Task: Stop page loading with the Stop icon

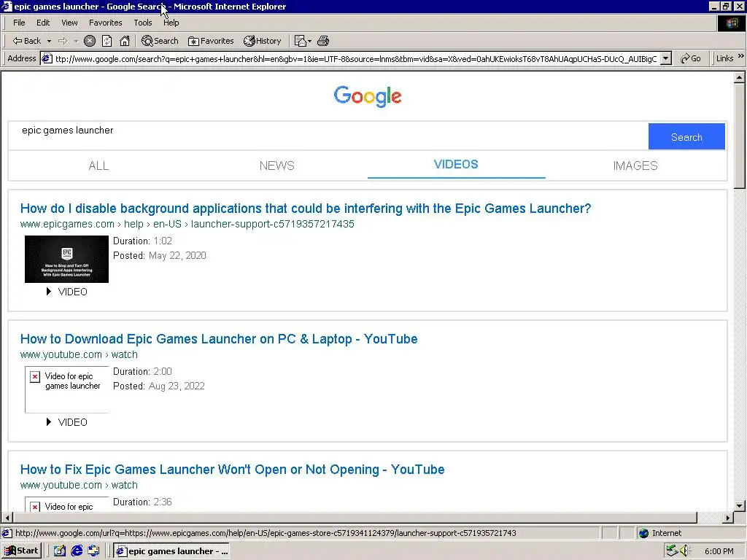Action: (90, 41)
